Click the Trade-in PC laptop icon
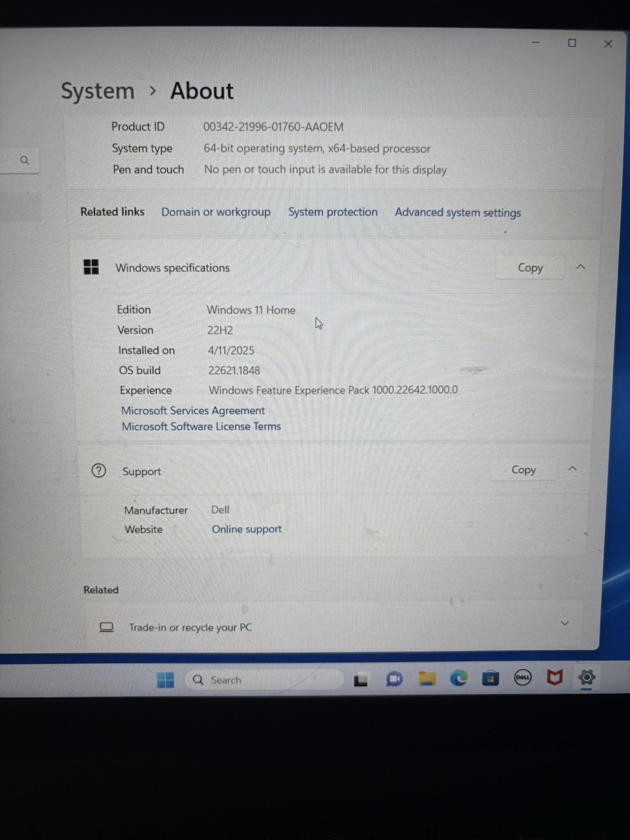 pos(107,627)
